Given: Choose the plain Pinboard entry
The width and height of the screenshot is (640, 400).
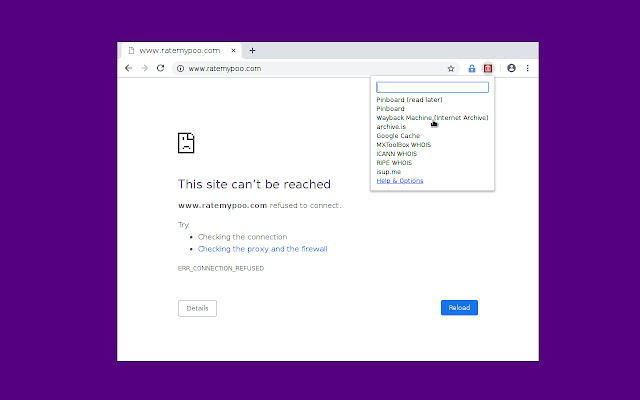Looking at the screenshot, I should [390, 109].
